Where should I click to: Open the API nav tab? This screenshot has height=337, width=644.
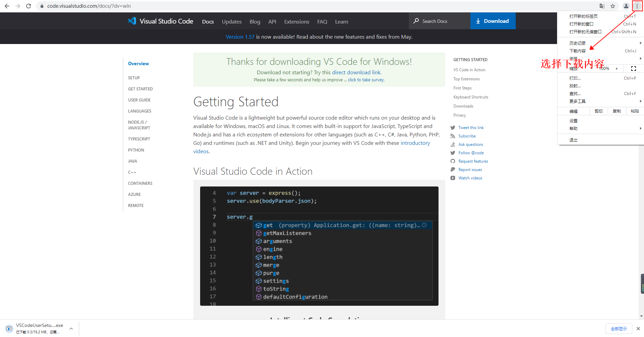(x=272, y=22)
